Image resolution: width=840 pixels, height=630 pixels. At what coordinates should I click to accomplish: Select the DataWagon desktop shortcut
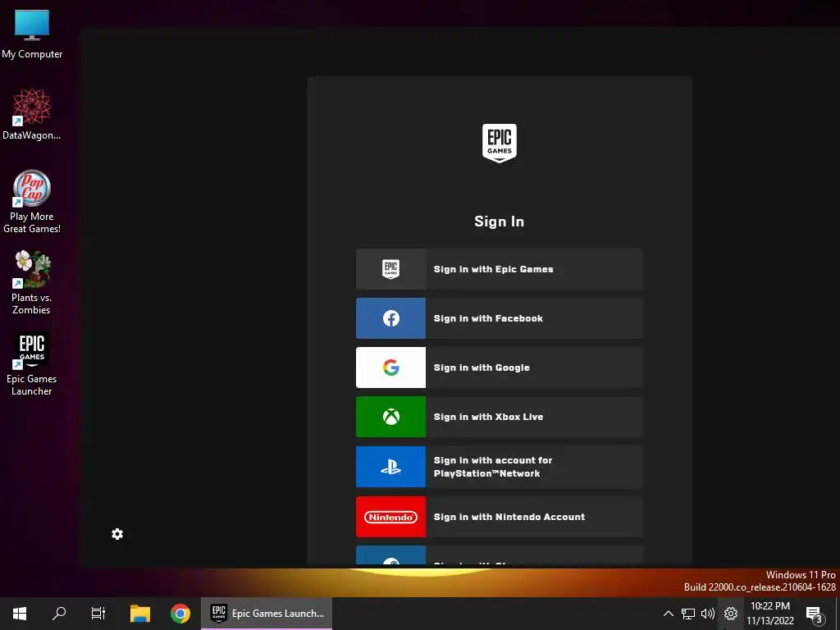[32, 115]
